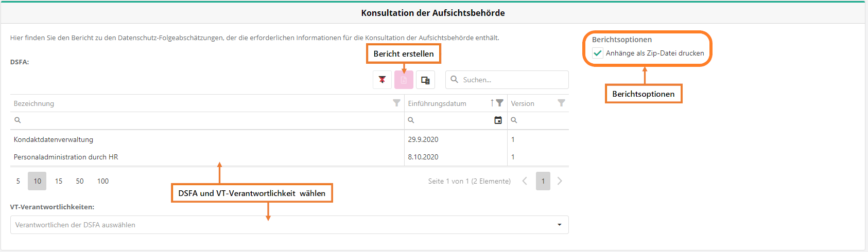The width and height of the screenshot is (868, 252).
Task: Expand the VT-Verantwortlichkeiten dropdown arrow
Action: coord(560,225)
